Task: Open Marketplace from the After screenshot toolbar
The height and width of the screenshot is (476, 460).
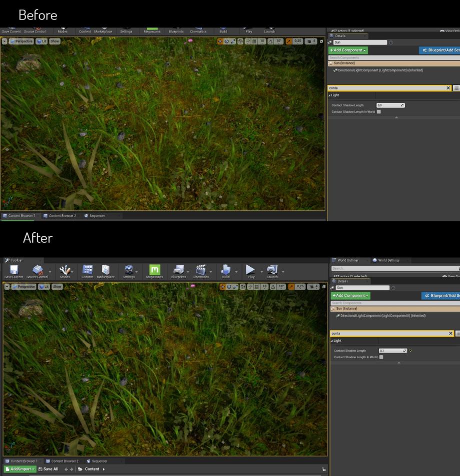Action: (105, 269)
